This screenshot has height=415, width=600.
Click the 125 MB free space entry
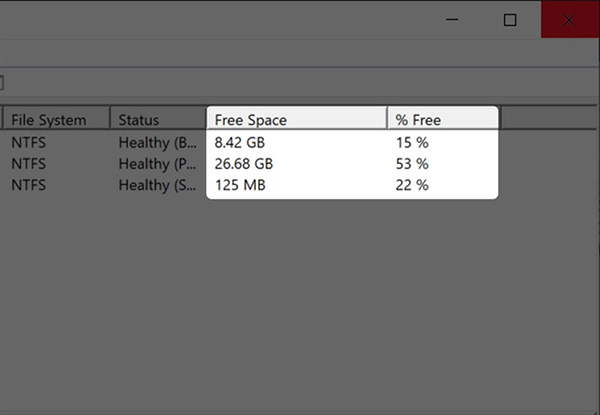pyautogui.click(x=240, y=185)
